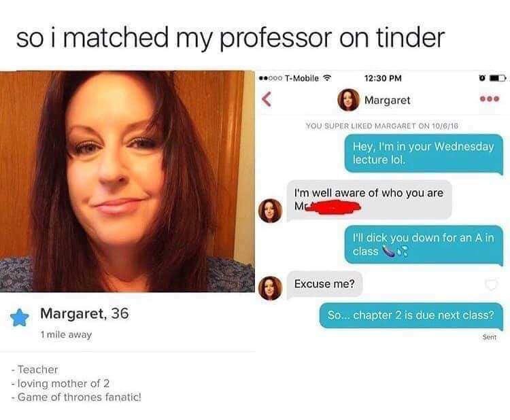Tap the alarm icon in status bar
The width and height of the screenshot is (510, 420).
pyautogui.click(x=482, y=78)
